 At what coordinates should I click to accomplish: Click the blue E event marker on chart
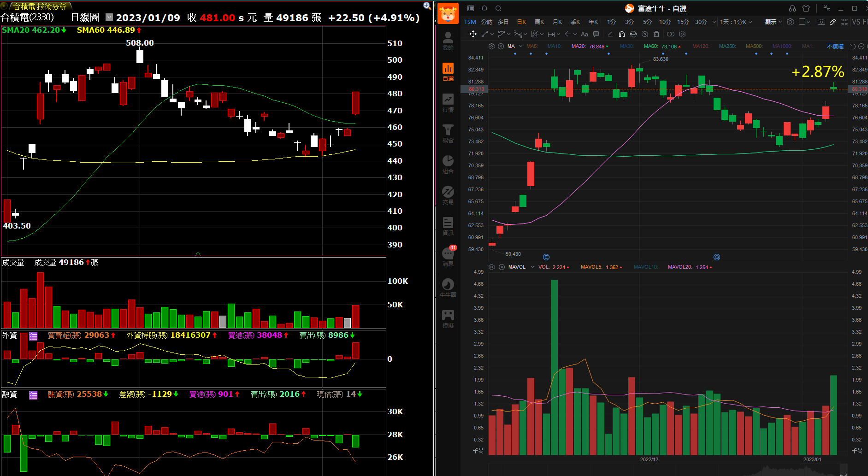(546, 257)
